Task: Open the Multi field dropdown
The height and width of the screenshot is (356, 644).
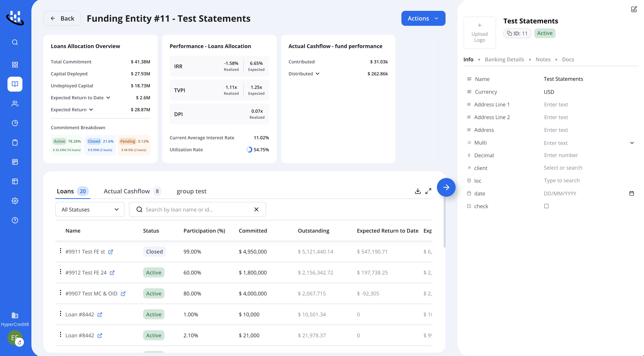Action: tap(632, 143)
